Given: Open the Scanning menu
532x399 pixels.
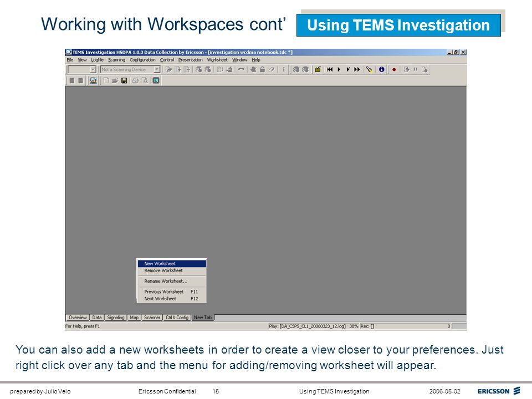Looking at the screenshot, I should click(x=116, y=60).
